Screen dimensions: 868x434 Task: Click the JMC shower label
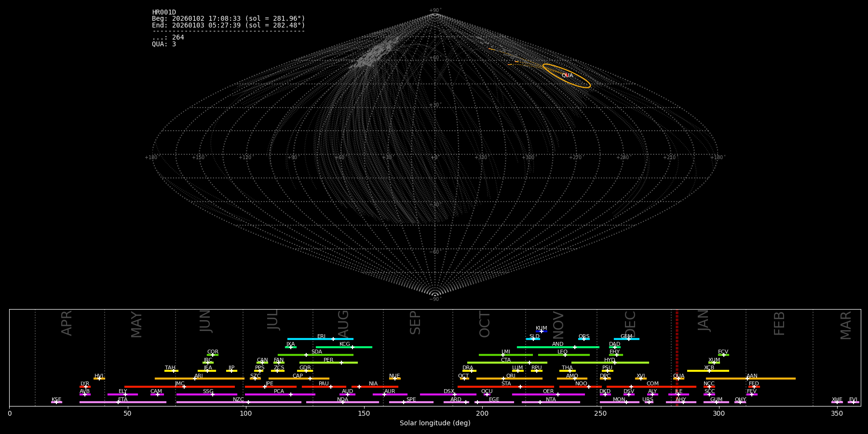click(x=179, y=384)
